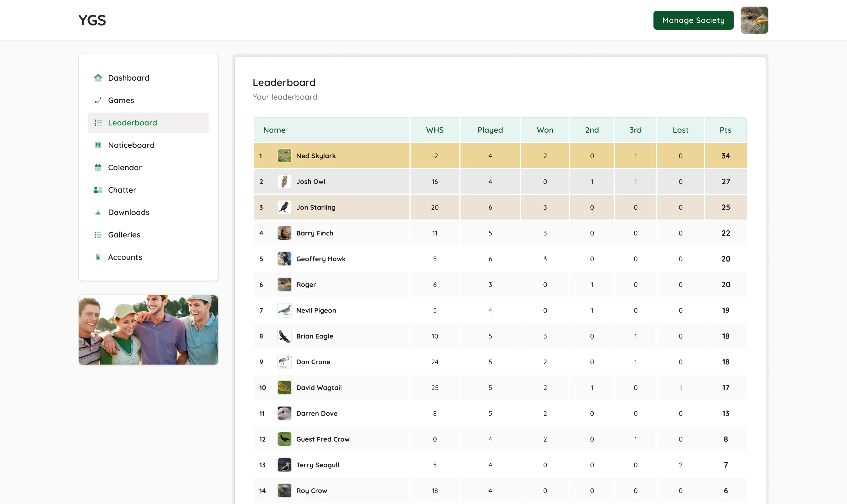Select the Leaderboard ranking list icon
The image size is (847, 504).
pos(98,123)
